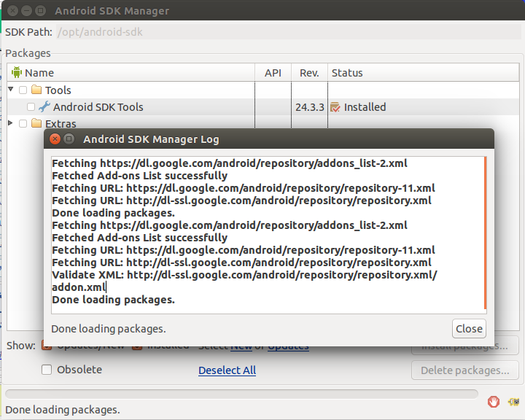Click the main window status bar message

pyautogui.click(x=63, y=410)
